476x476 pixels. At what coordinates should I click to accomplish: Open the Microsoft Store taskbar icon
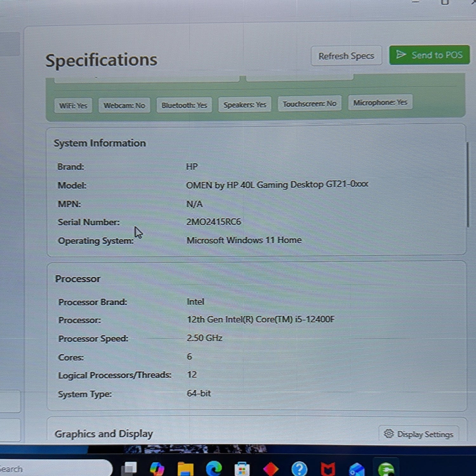coord(242,469)
